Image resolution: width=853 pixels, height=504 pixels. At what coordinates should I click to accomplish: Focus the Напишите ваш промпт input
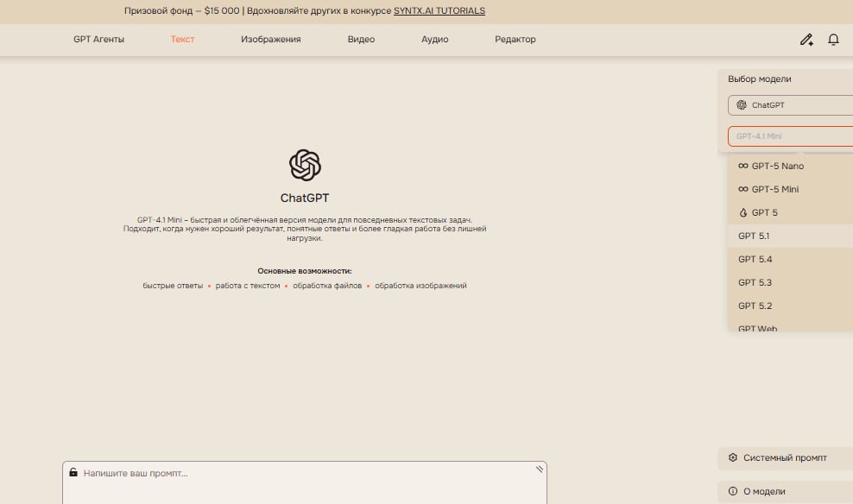(x=305, y=482)
